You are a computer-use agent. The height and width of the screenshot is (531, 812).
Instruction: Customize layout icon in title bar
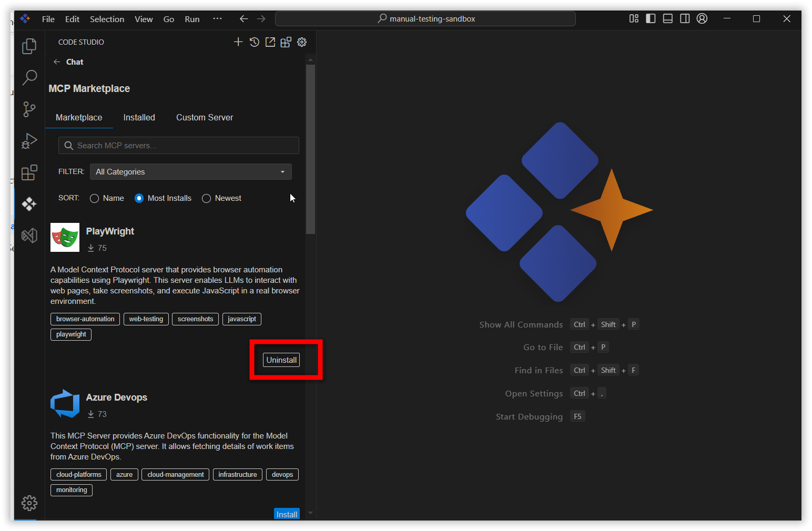(634, 18)
